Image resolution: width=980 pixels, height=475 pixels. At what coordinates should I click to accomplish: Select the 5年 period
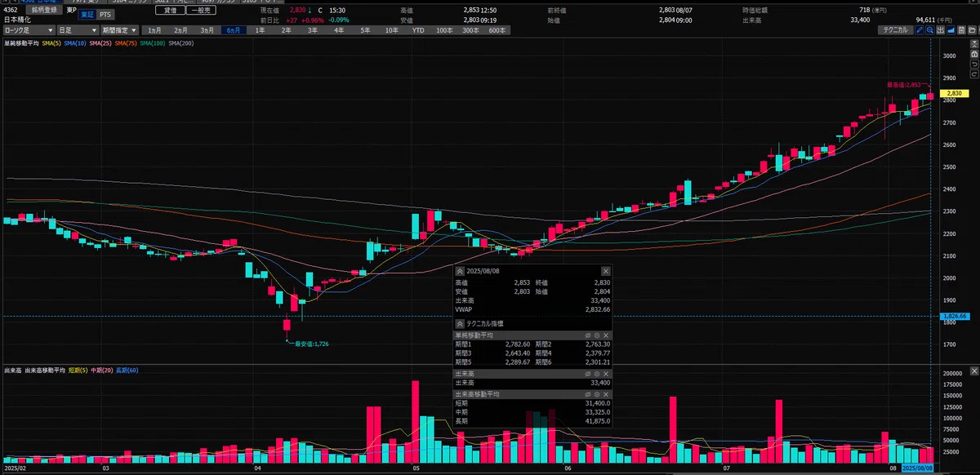(365, 30)
